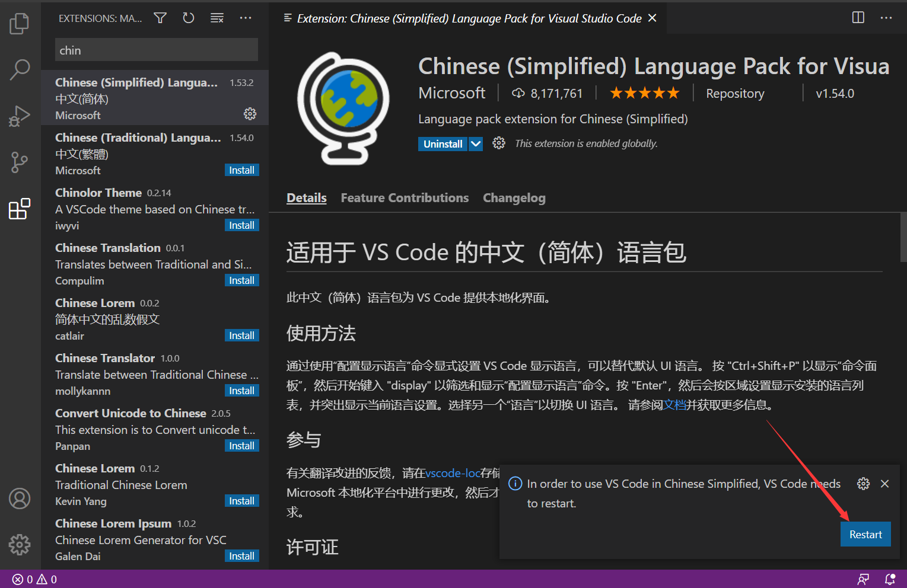
Task: Click the install count 8,171,761
Action: (x=548, y=94)
